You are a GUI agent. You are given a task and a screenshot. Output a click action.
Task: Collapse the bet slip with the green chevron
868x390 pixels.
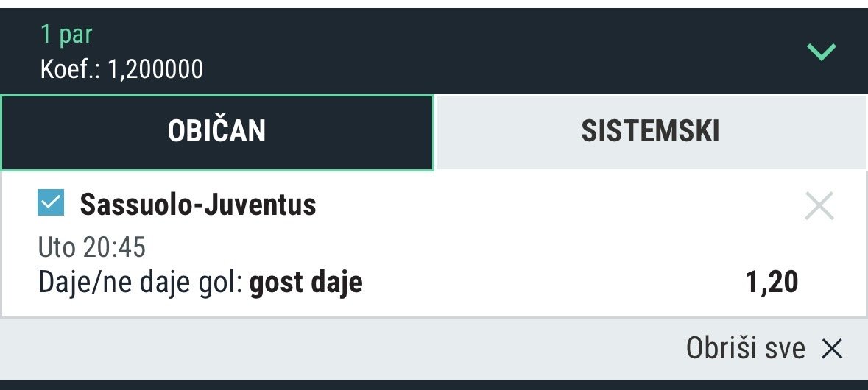click(822, 52)
